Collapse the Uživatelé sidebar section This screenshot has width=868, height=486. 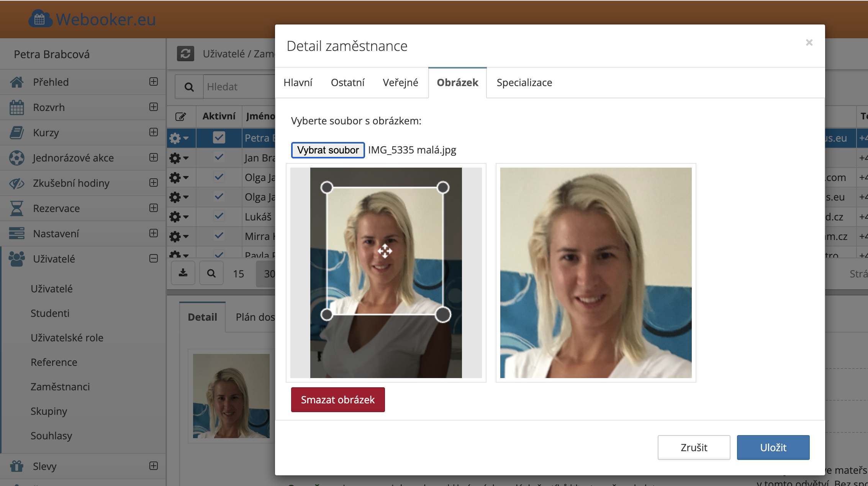pos(154,259)
